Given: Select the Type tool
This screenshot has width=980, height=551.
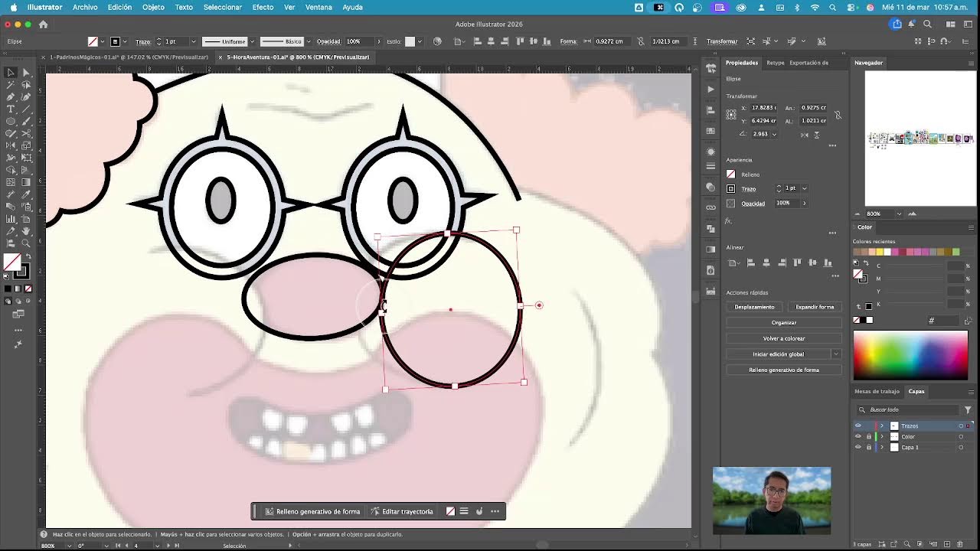Looking at the screenshot, I should pos(11,109).
